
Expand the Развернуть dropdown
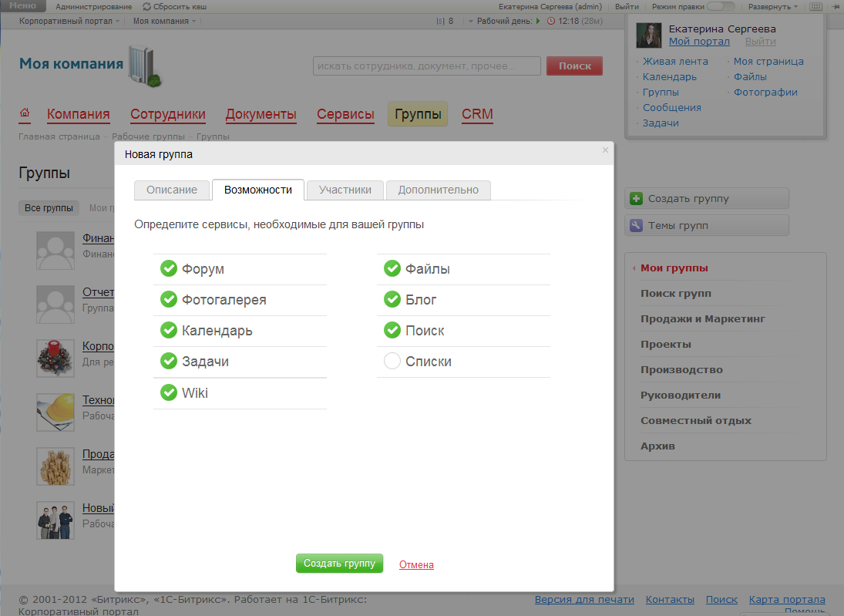(x=773, y=6)
